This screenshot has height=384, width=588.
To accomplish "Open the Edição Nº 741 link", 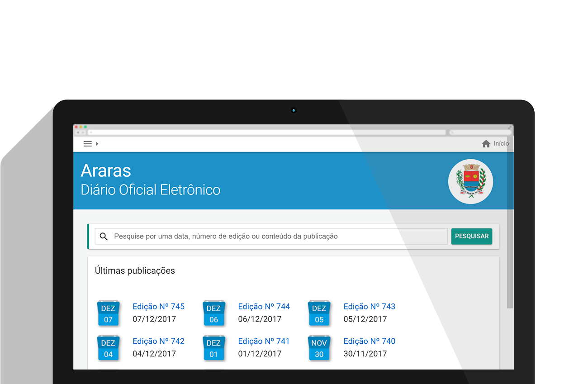I will 264,341.
